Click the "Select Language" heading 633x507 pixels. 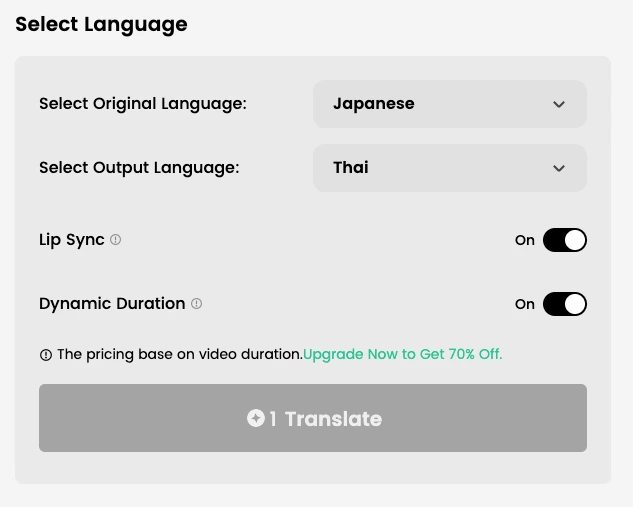click(101, 24)
